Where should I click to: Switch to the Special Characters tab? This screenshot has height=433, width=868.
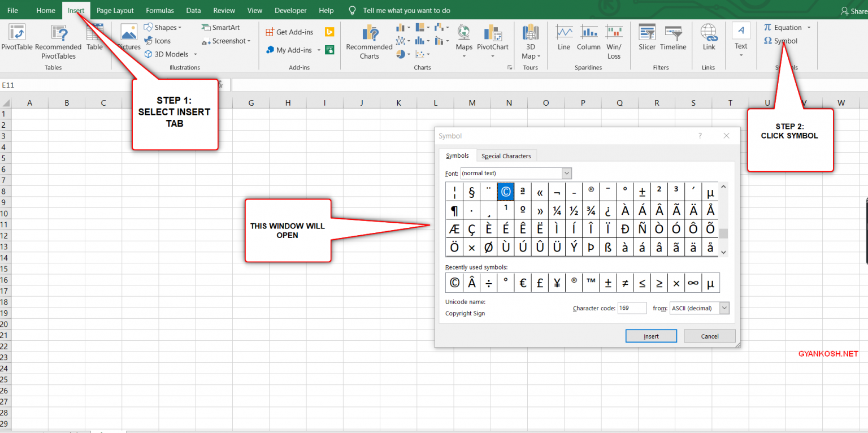506,155
